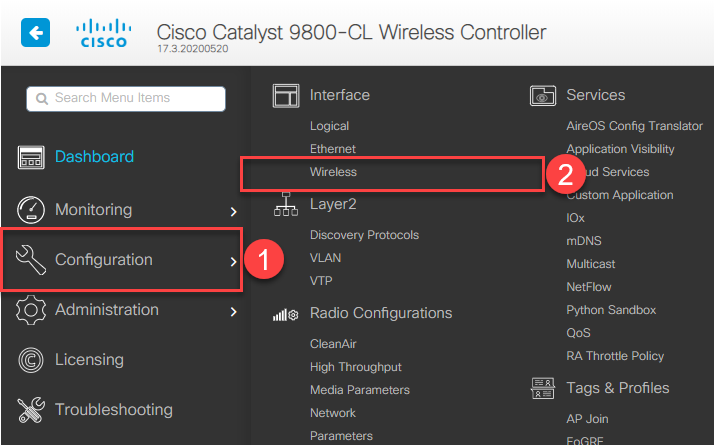Open the Python Sandbox service
The height and width of the screenshot is (445, 714).
[x=611, y=310]
